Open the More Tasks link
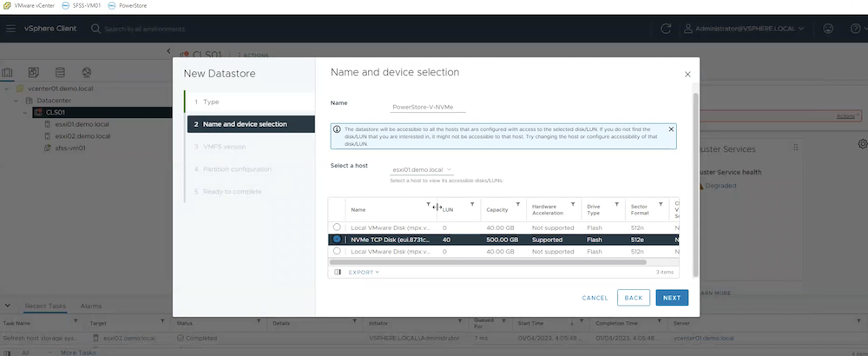Screen dimensions: 868x356 coord(78,353)
